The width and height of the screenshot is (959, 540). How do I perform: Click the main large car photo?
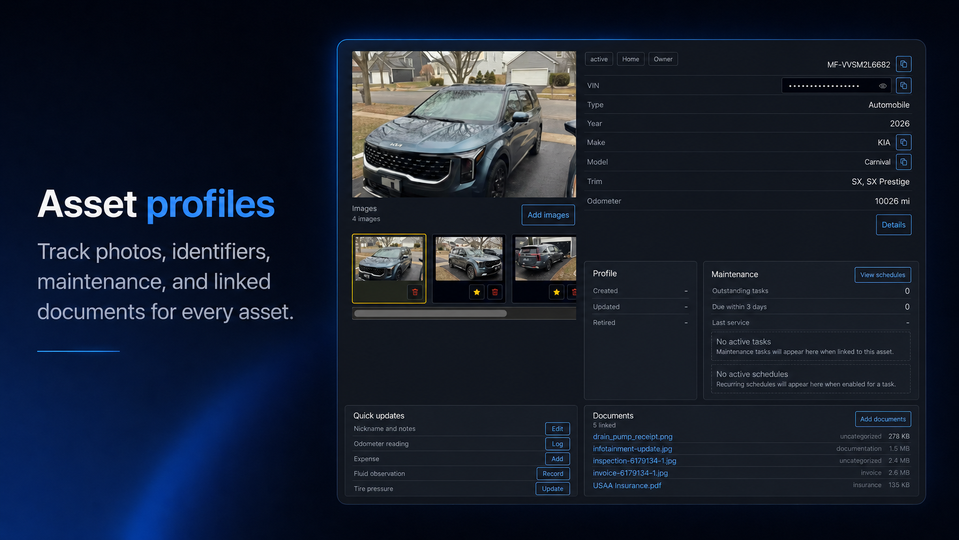(464, 124)
